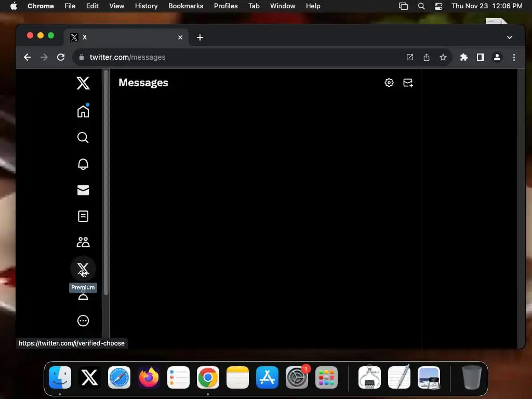Toggle Chrome side panel icon
532x399 pixels.
[481, 57]
